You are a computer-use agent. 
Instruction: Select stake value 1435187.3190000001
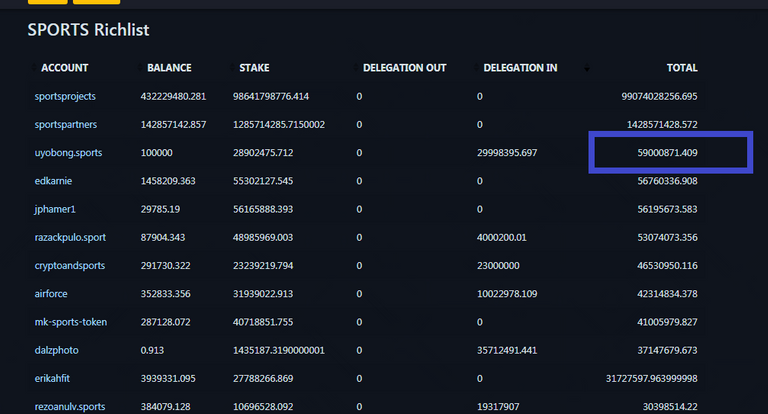click(279, 350)
